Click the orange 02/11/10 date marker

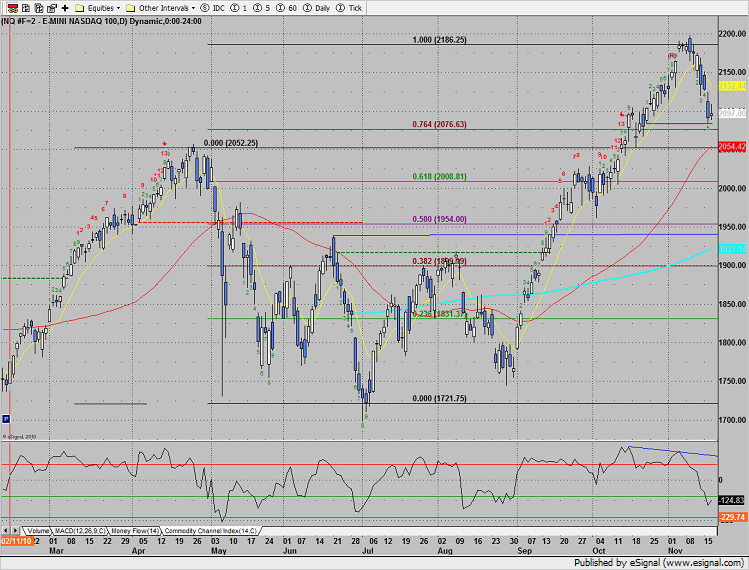coord(16,541)
